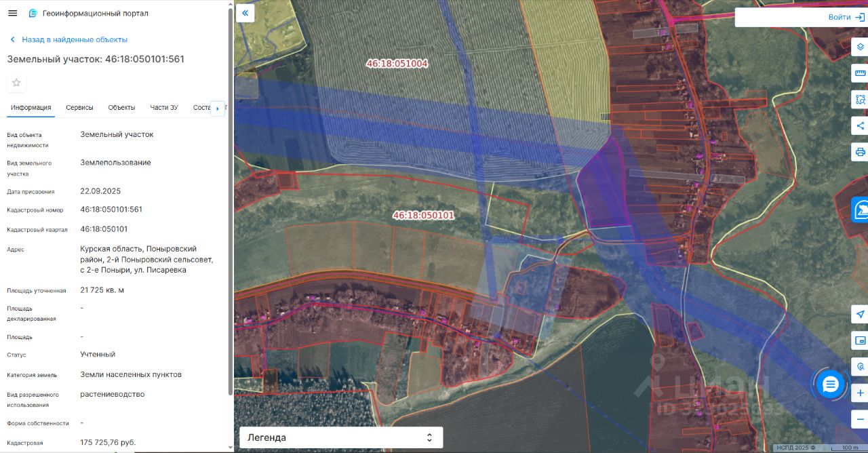Share the current map view
The image size is (868, 453).
point(860,125)
